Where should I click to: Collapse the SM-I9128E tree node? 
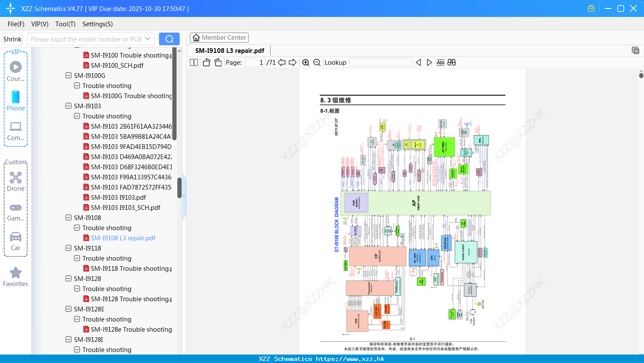pyautogui.click(x=69, y=309)
